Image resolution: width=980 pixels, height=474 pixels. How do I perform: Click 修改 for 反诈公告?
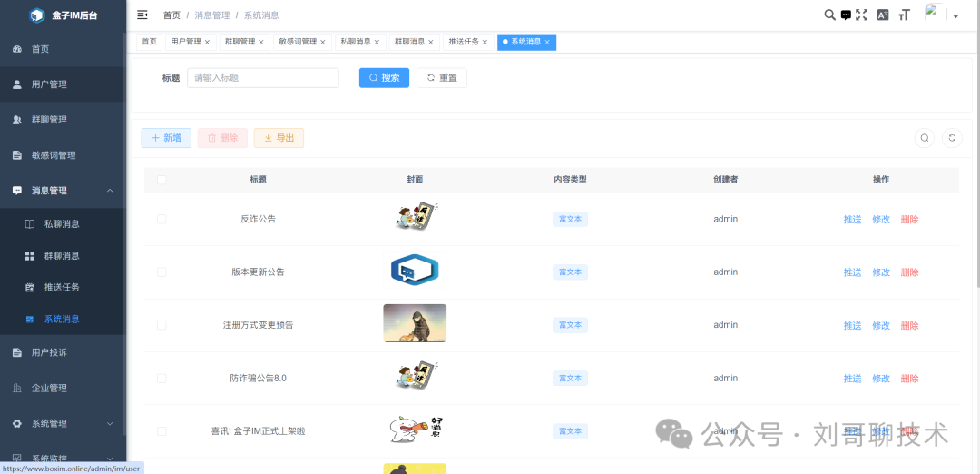pos(881,220)
